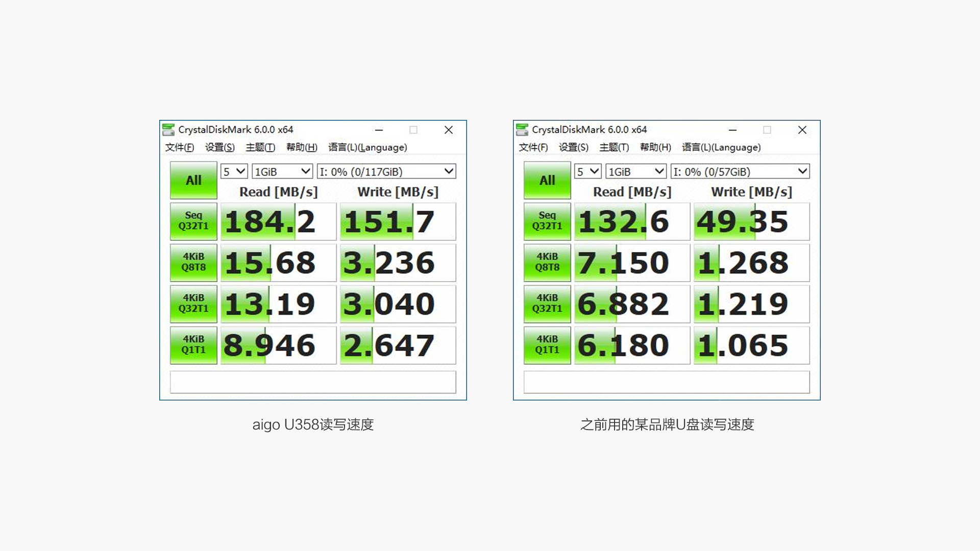The width and height of the screenshot is (980, 551).
Task: Click the CrystalDiskMark application icon in left window title bar
Action: click(x=168, y=130)
